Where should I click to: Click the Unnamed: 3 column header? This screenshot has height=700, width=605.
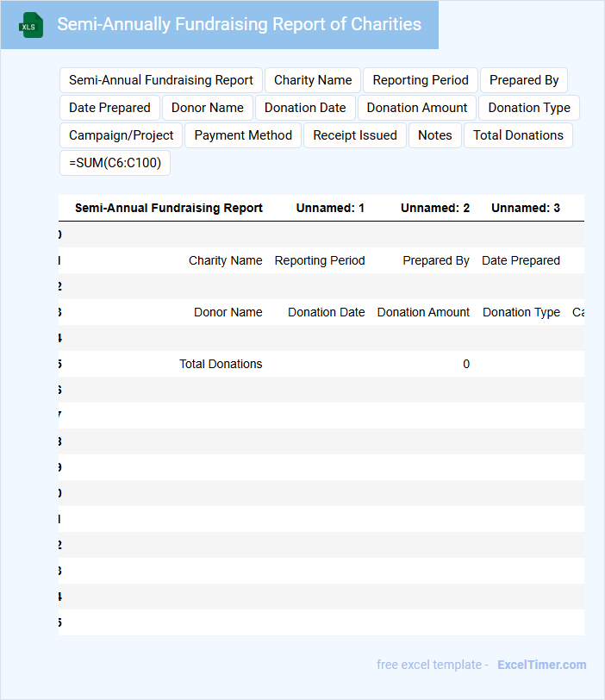pos(526,208)
